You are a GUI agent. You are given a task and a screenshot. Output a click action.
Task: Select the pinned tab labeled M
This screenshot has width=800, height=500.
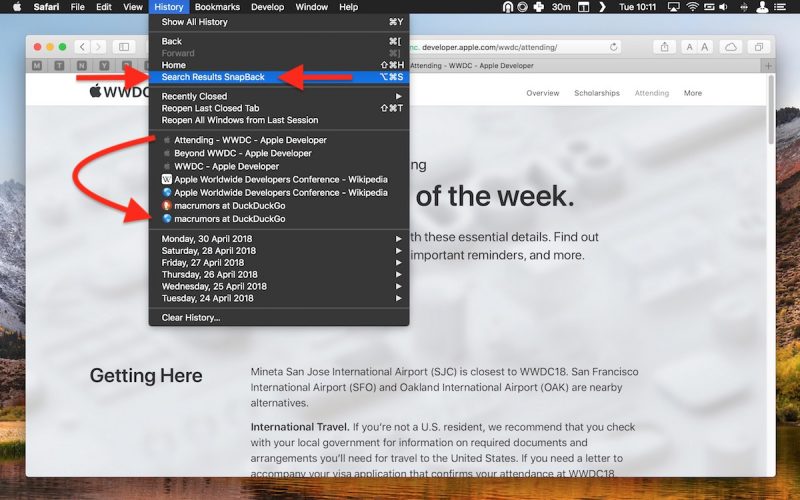(37, 66)
